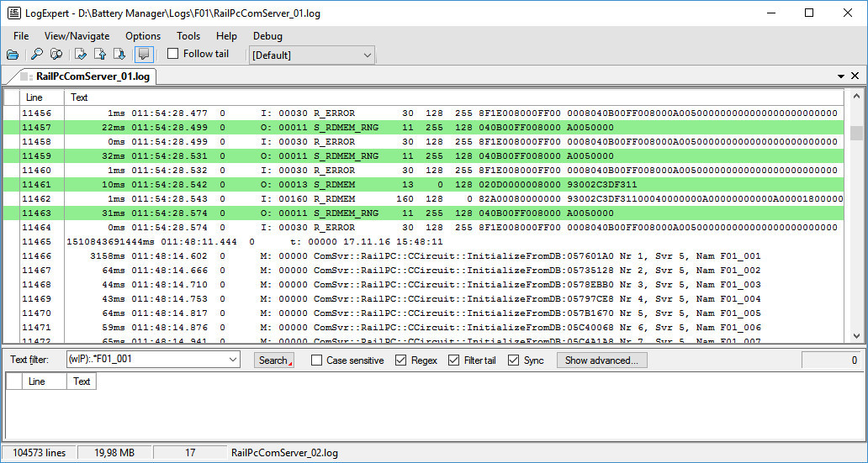Open the [Default] highlight group dropdown
This screenshot has width=868, height=463.
point(312,55)
